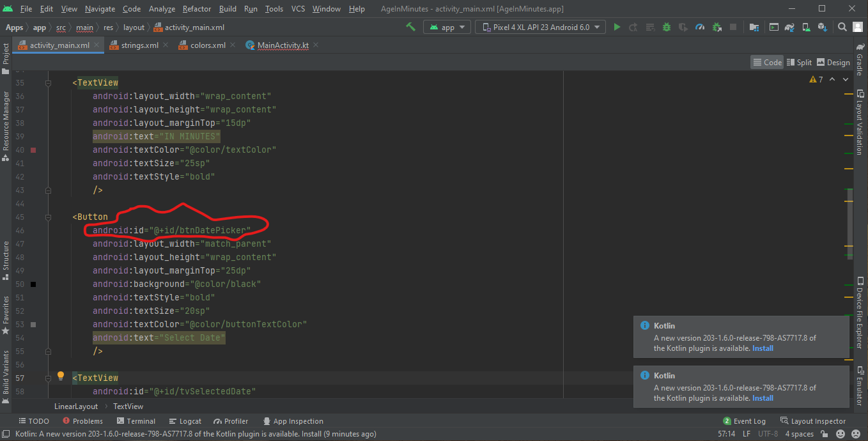Toggle the Layout Validation side panel

(860, 121)
